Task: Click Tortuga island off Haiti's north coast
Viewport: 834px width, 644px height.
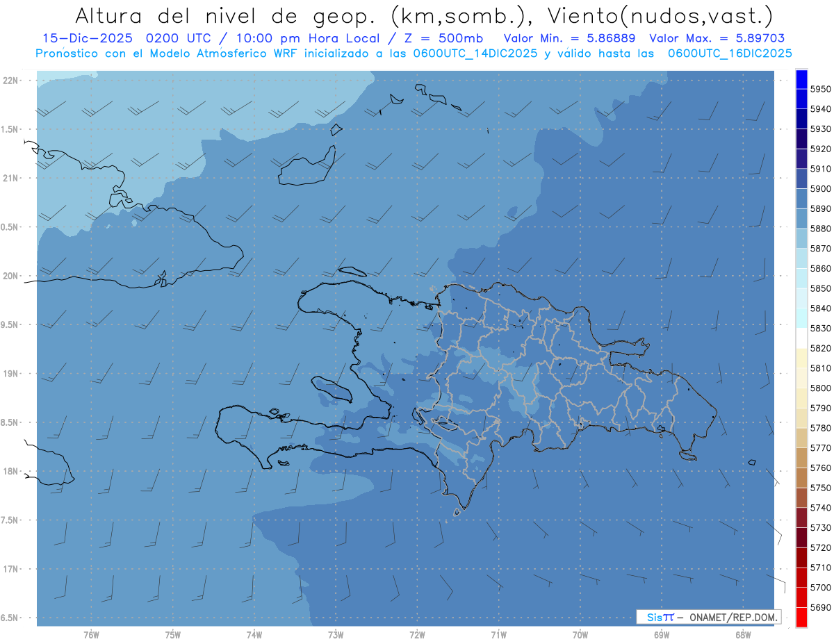Action: (352, 272)
